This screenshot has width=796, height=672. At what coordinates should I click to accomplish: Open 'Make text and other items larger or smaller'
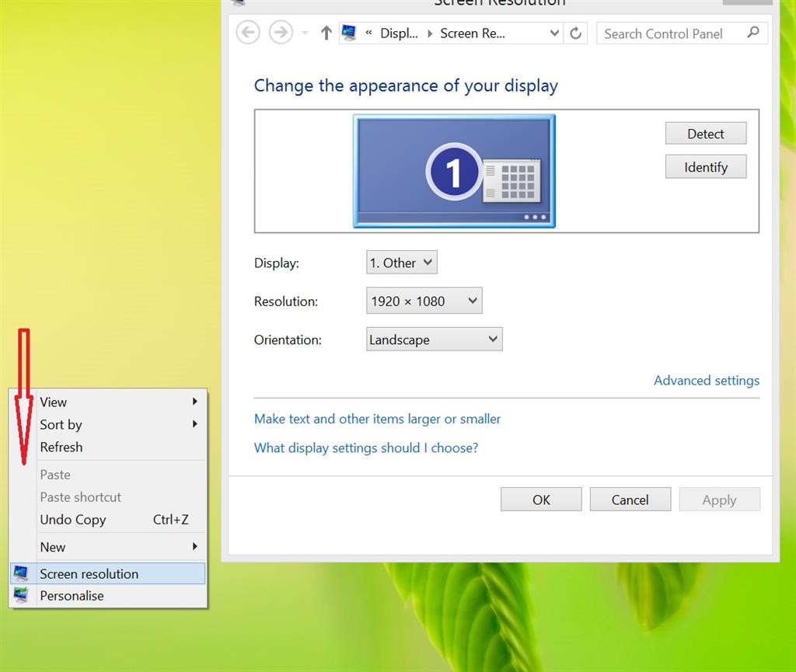click(x=377, y=419)
